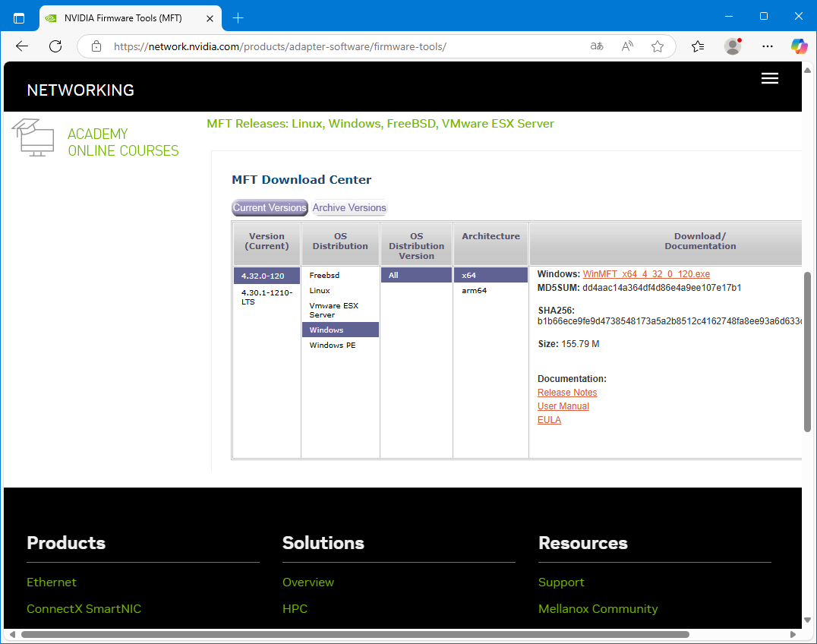Select arm64 architecture

(475, 291)
